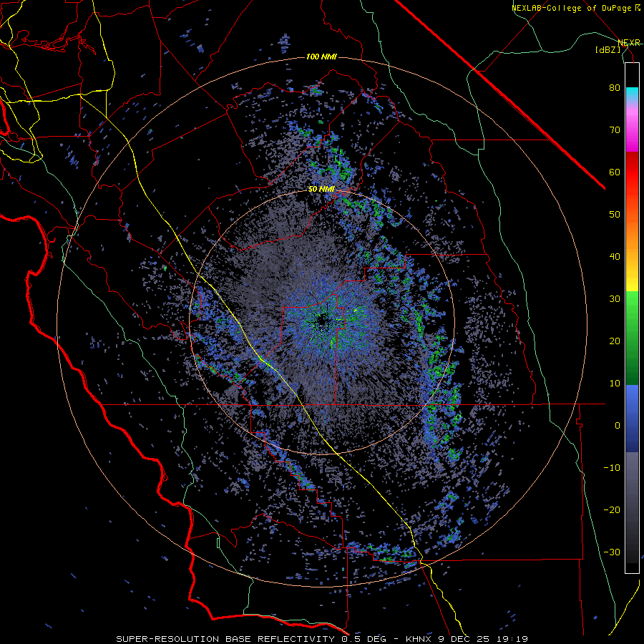This screenshot has height=644, width=644.
Task: Click the dBZ legend unit label
Action: click(x=608, y=49)
